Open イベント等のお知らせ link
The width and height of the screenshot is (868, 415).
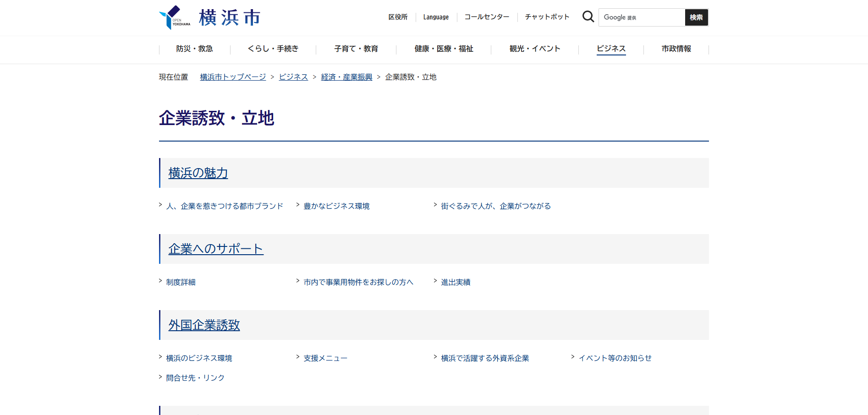[x=615, y=358]
